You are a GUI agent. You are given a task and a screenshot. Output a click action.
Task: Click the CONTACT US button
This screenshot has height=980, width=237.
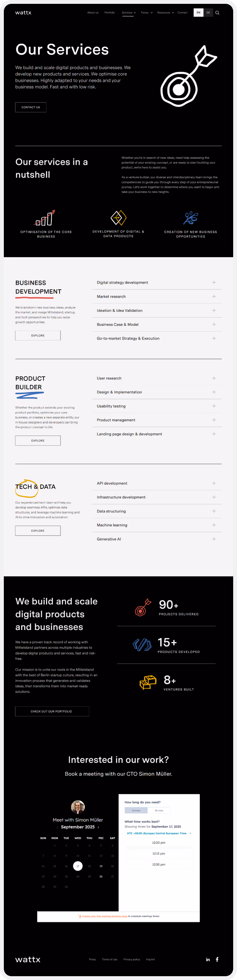(31, 107)
